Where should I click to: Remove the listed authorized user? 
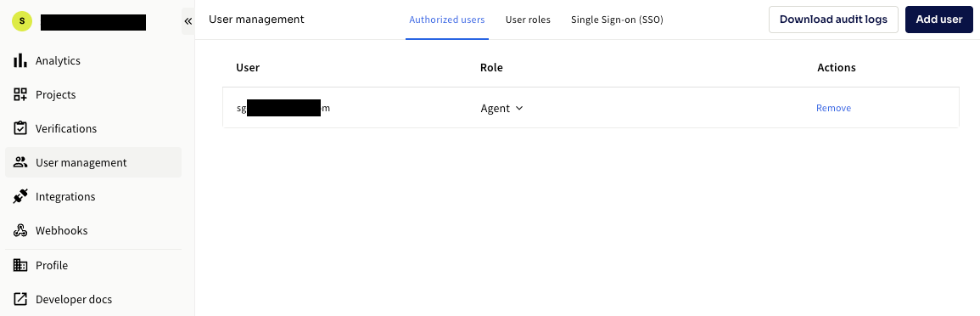coord(833,108)
